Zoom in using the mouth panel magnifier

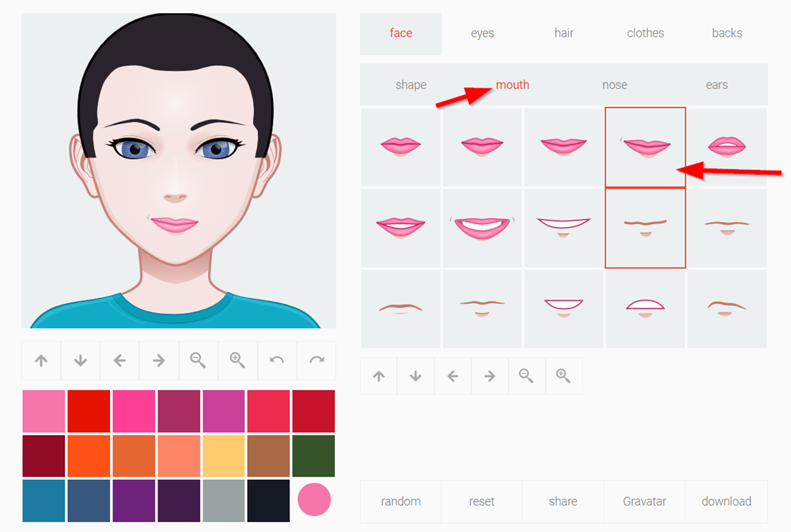pos(564,376)
